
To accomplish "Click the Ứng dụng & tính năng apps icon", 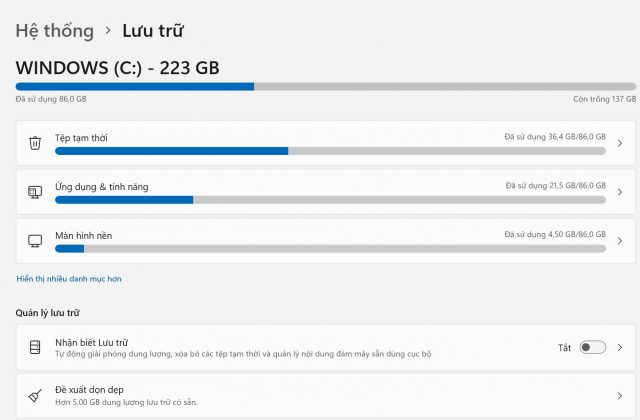I will click(35, 192).
